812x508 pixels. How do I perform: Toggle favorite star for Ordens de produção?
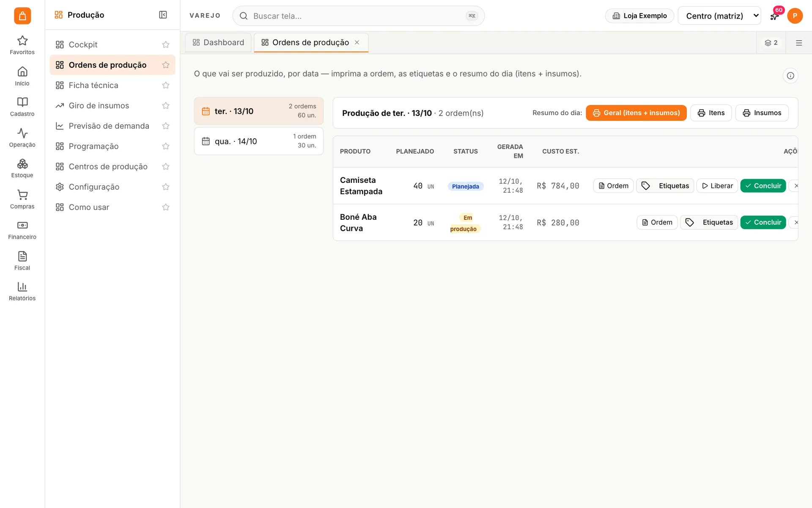click(166, 65)
